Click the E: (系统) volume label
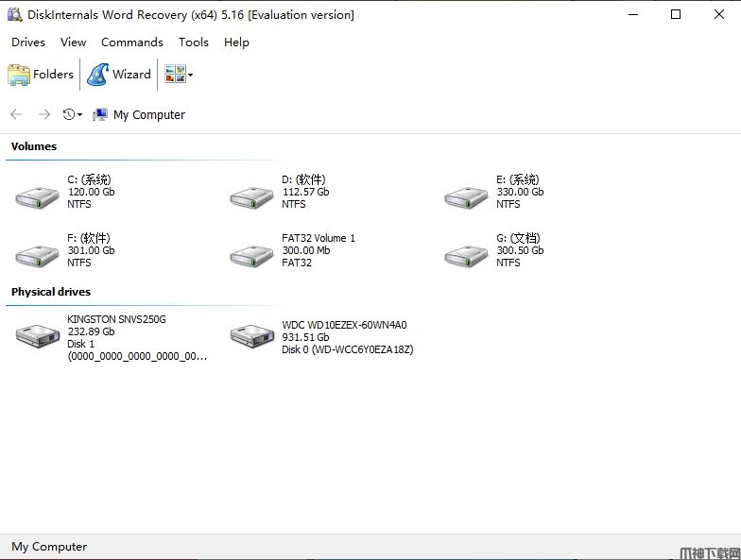 coord(518,179)
